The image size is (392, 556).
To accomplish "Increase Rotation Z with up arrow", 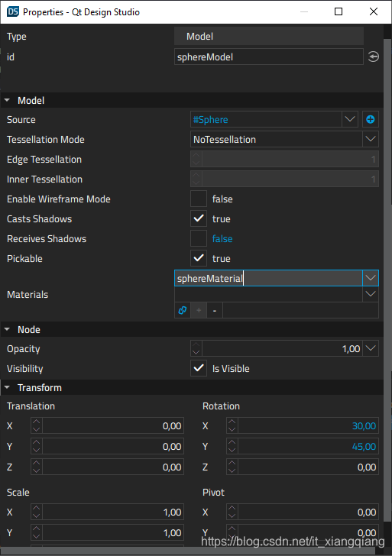I will [232, 463].
